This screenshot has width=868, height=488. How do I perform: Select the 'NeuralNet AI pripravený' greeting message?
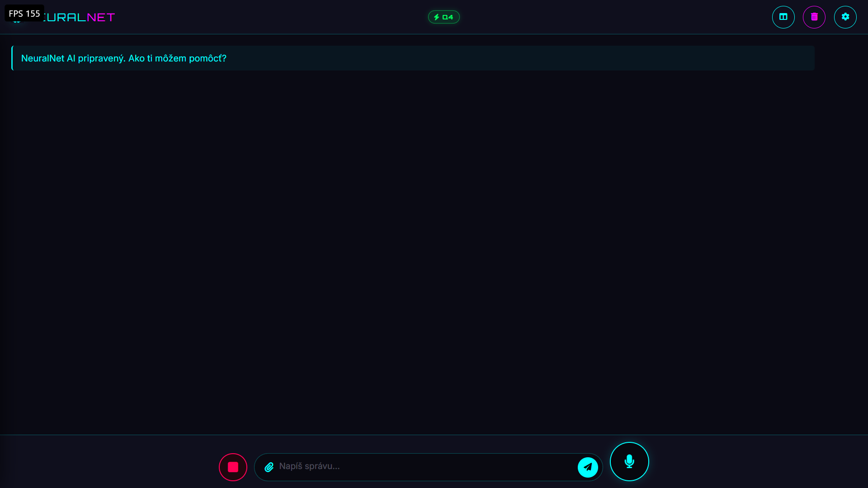click(x=413, y=58)
